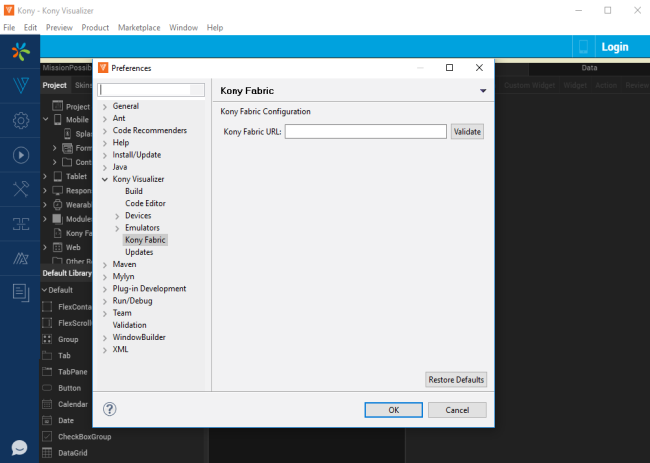This screenshot has height=463, width=650.
Task: Click the Validate button
Action: point(467,132)
